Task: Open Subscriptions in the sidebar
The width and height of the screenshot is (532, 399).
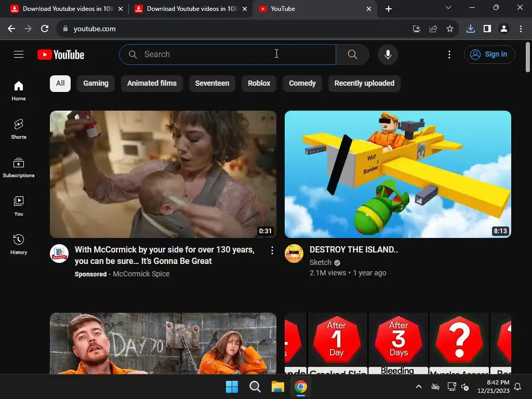Action: (x=19, y=168)
